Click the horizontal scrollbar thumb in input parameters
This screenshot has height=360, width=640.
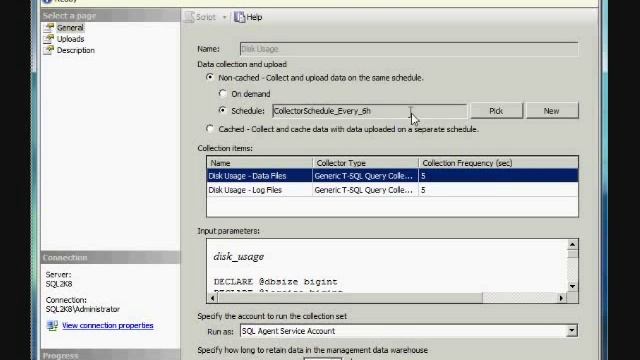(350, 298)
